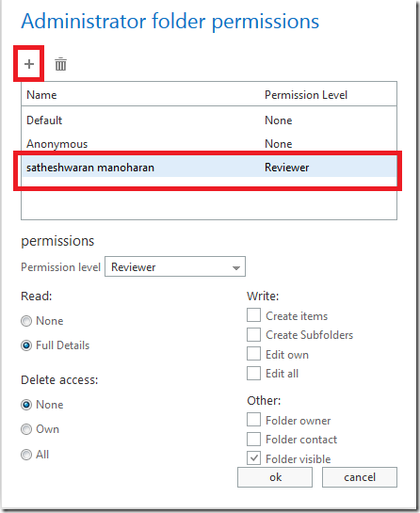Set Delete access to None
The height and width of the screenshot is (513, 420).
pos(26,405)
